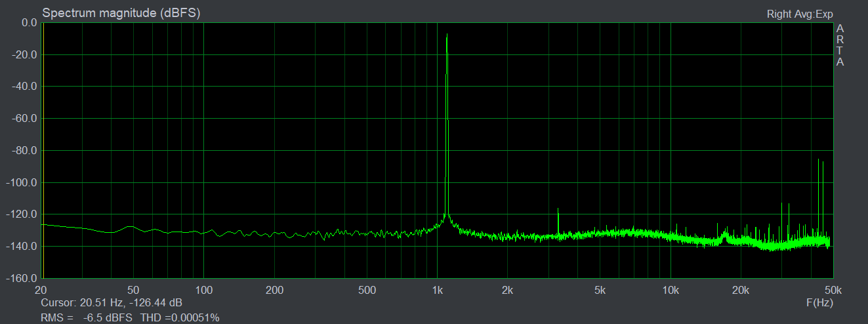The width and height of the screenshot is (868, 324).
Task: Click the 'RMS = -6.5 dBFS' readout
Action: pos(87,317)
